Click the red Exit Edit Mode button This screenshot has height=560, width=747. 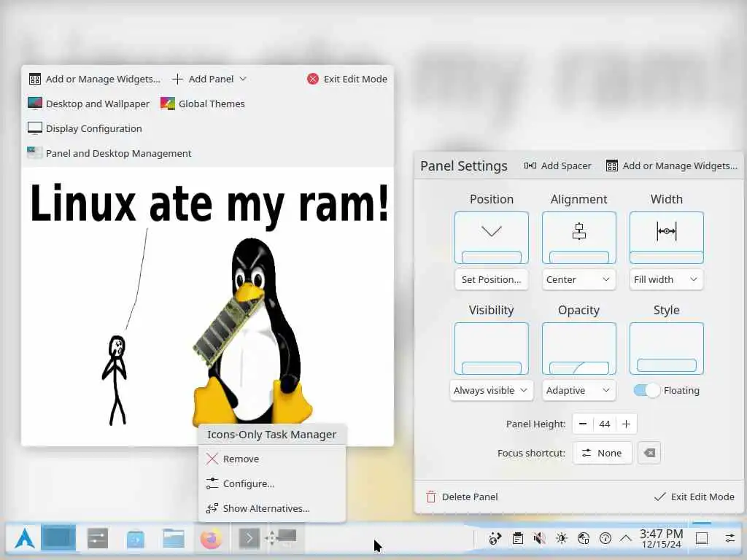click(347, 79)
